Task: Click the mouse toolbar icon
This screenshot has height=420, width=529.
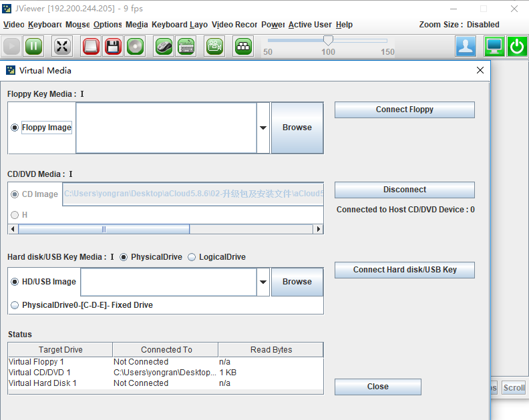Action: [164, 46]
